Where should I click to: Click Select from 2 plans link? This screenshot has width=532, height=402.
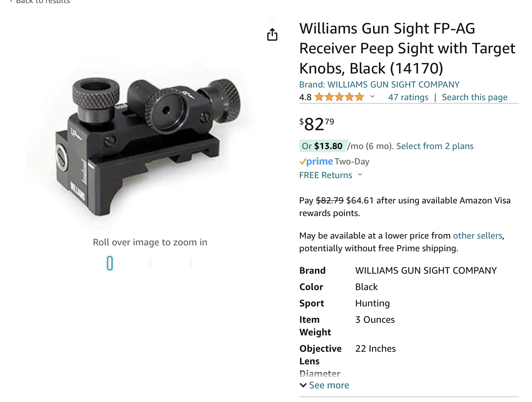435,146
